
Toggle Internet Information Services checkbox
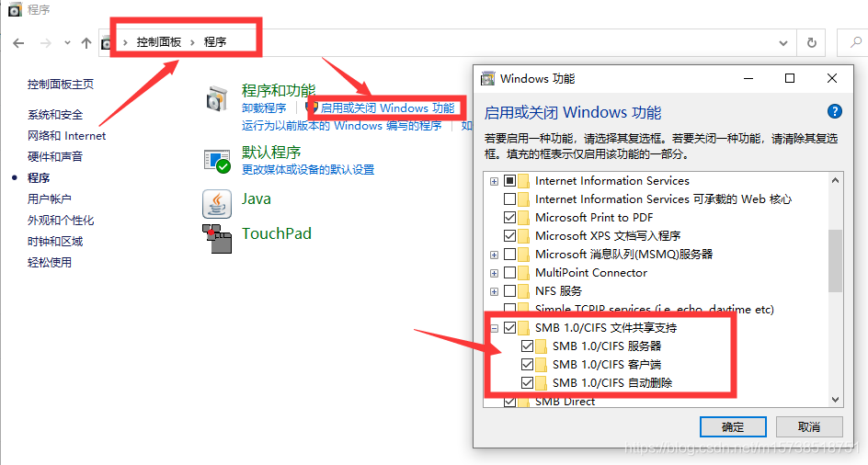click(x=509, y=180)
